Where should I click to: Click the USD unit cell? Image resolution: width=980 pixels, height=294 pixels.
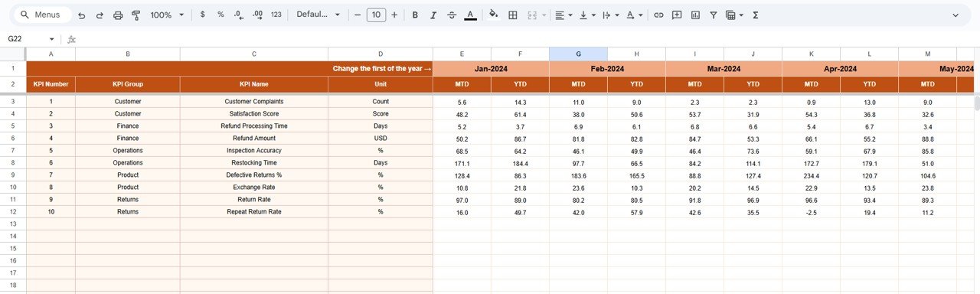point(381,138)
